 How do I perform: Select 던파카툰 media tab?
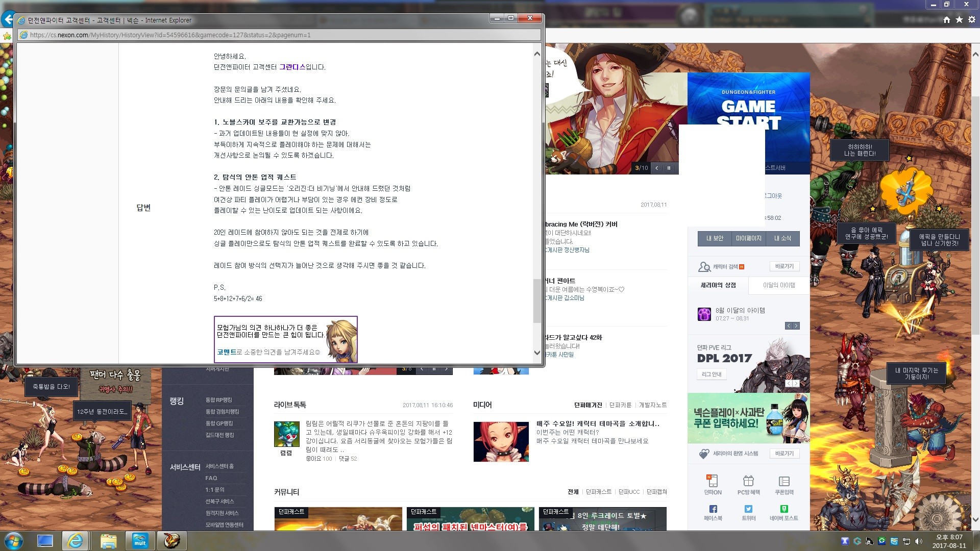pyautogui.click(x=620, y=405)
